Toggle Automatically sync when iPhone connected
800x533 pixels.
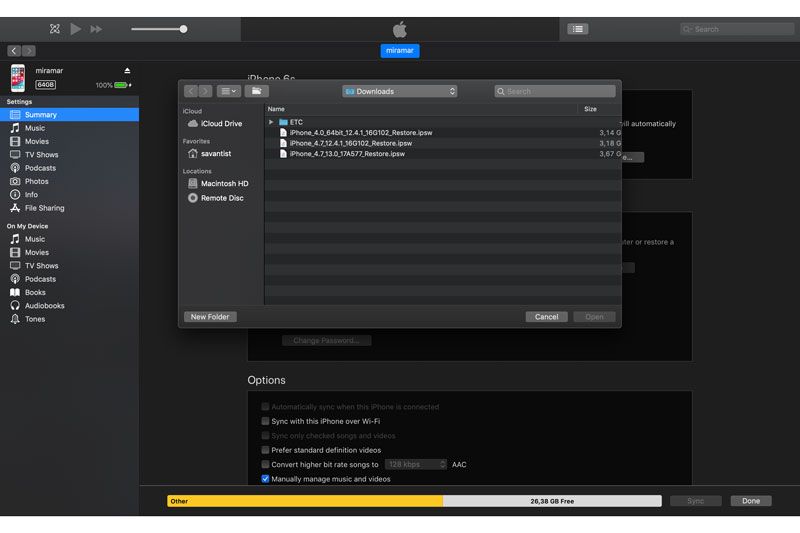[x=265, y=407]
